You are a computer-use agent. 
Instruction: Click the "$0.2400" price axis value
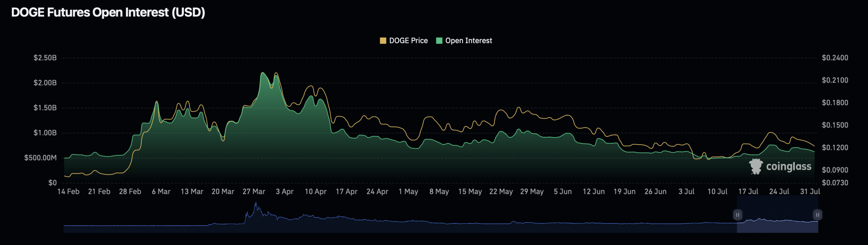[x=835, y=58]
